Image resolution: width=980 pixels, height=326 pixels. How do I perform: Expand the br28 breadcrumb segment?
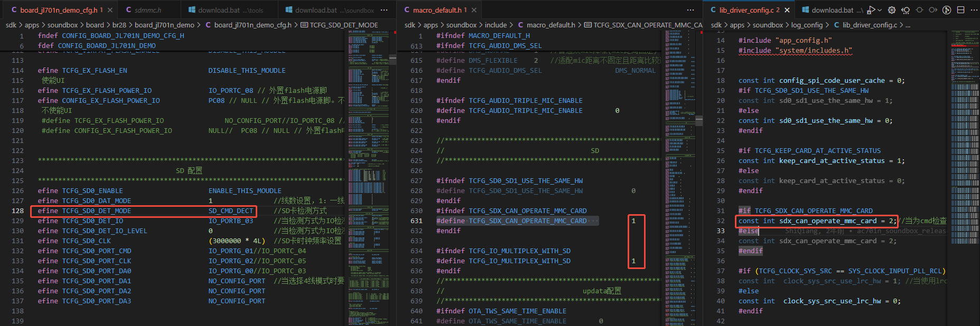119,25
